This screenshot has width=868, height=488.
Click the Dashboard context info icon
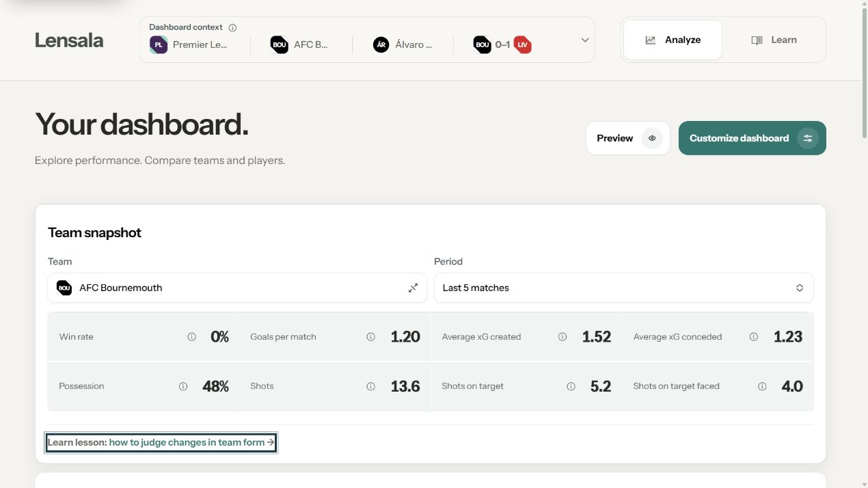232,28
